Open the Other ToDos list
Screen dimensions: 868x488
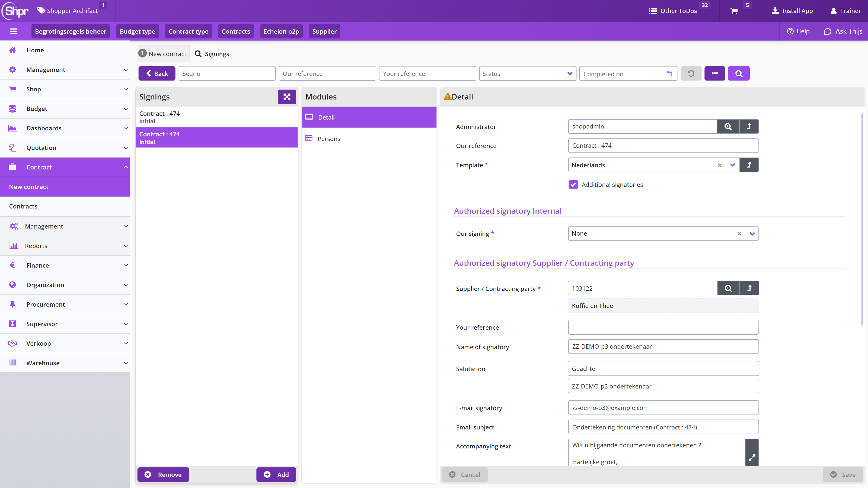pyautogui.click(x=673, y=11)
